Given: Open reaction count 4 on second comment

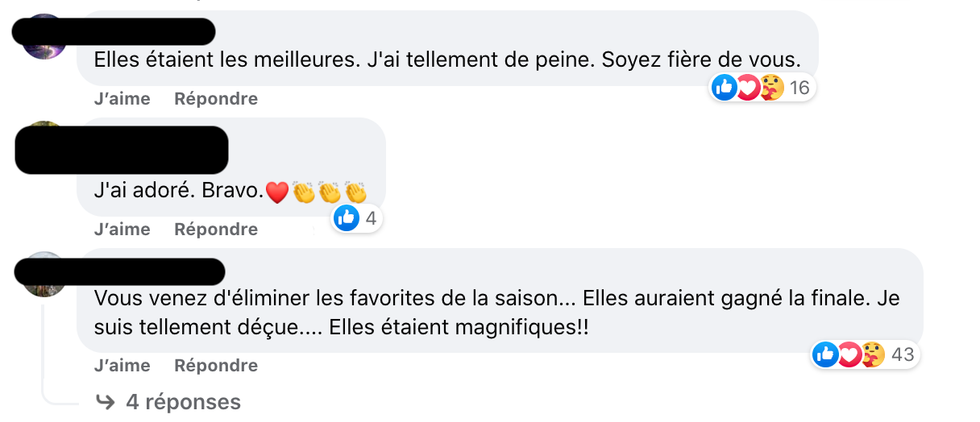Looking at the screenshot, I should 369,218.
